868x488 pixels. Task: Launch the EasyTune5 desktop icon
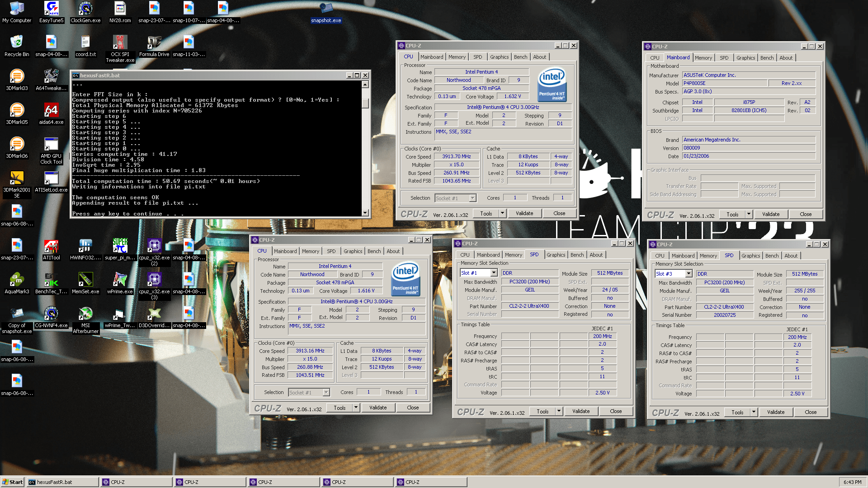[x=51, y=12]
